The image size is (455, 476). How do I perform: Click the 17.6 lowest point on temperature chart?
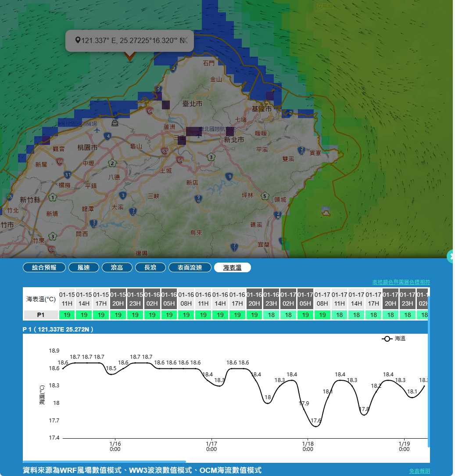coord(317,426)
